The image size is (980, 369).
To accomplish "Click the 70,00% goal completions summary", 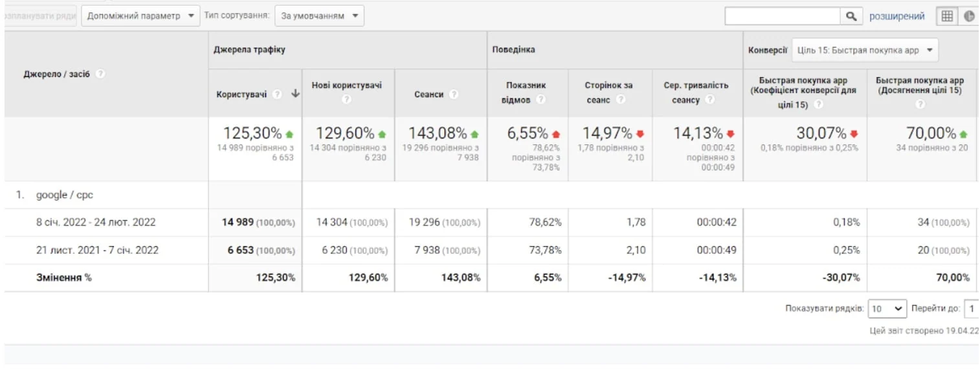I will [x=931, y=134].
